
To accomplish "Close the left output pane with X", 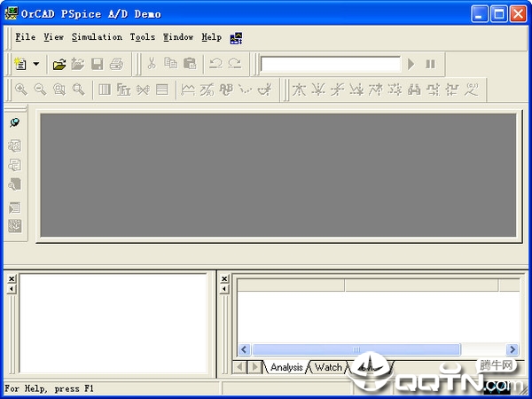I will [12, 278].
